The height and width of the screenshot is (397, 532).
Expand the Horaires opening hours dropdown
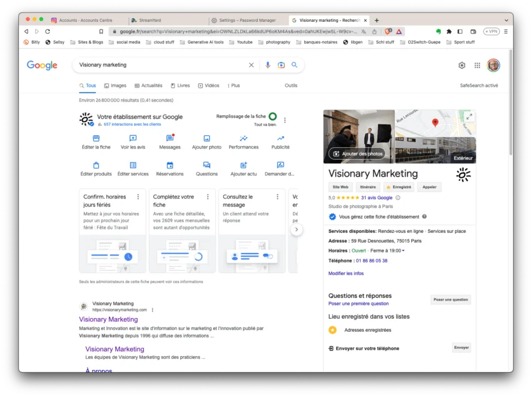(404, 251)
